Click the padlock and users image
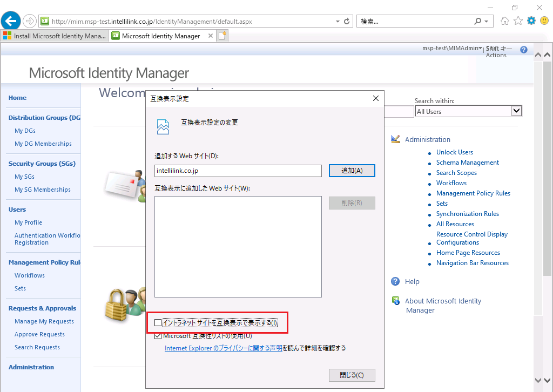553x392 pixels. pos(125,304)
